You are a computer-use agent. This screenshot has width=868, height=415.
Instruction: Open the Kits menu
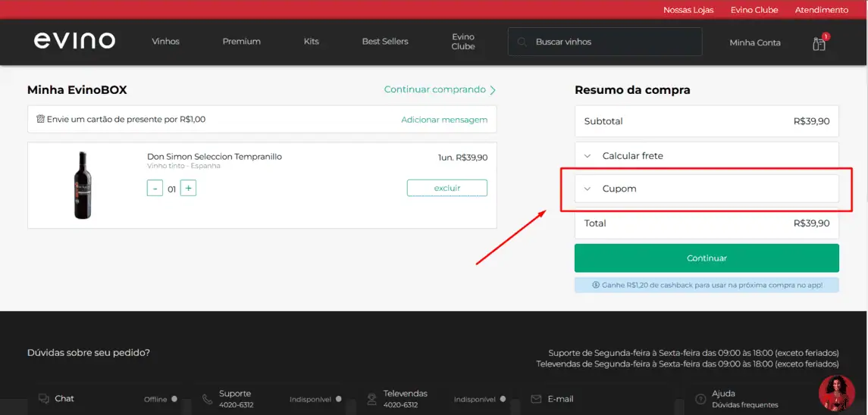pos(311,42)
